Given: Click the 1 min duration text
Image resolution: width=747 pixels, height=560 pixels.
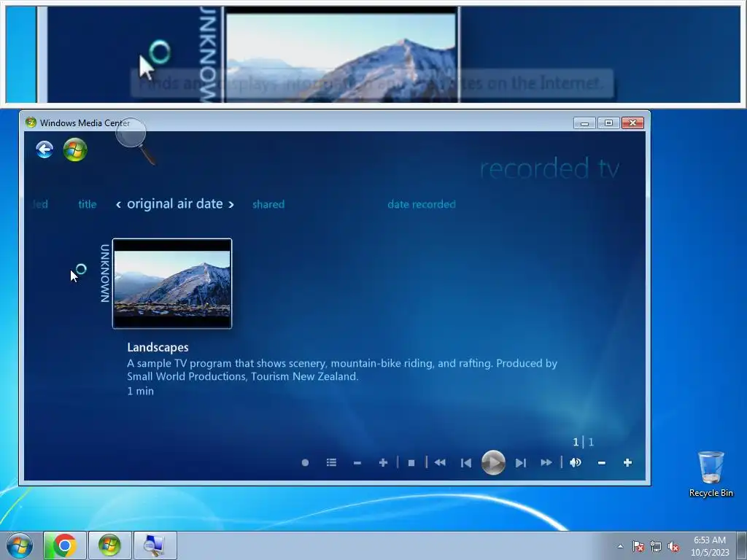Looking at the screenshot, I should [141, 391].
